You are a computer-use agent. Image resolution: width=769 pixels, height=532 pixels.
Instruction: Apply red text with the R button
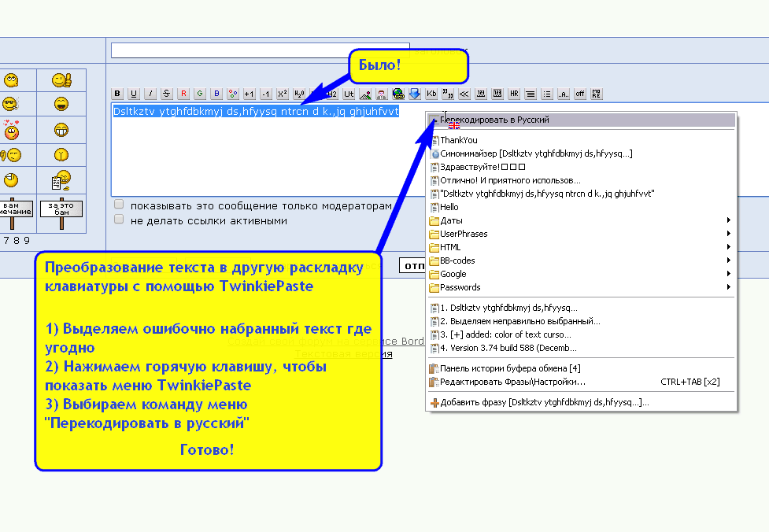click(x=183, y=94)
